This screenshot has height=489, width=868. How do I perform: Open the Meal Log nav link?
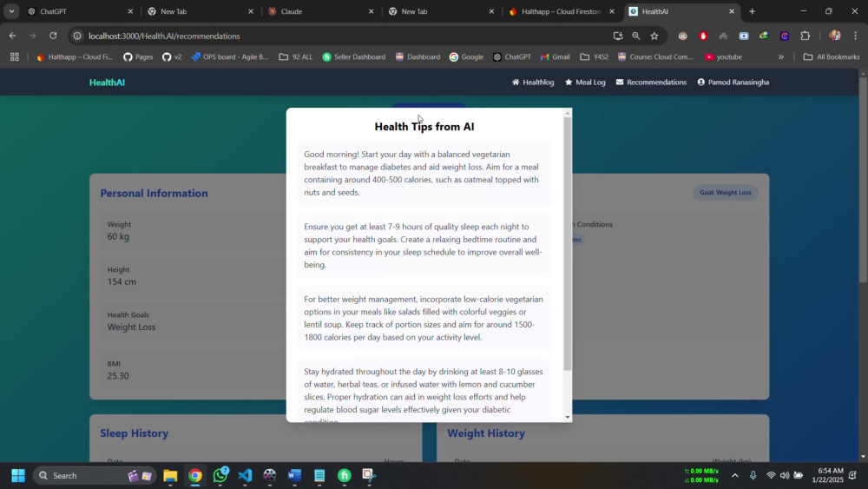point(585,82)
